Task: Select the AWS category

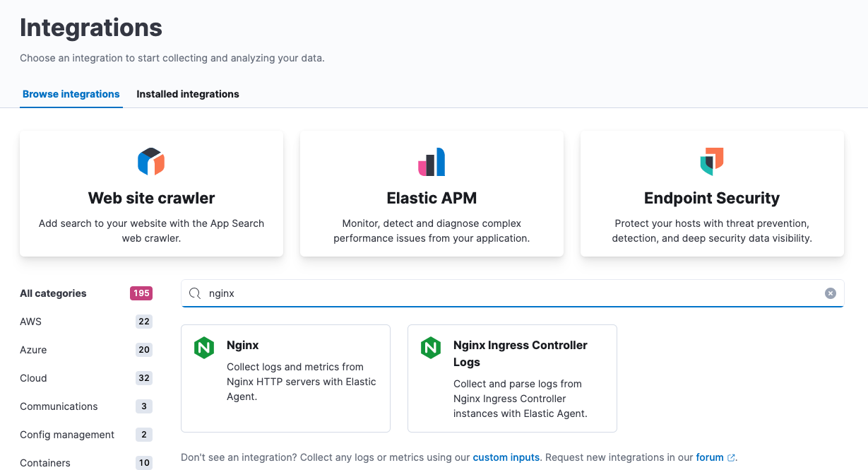Action: point(30,322)
